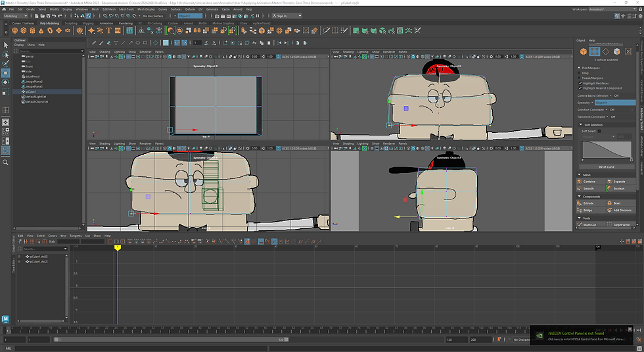Viewport: 644px width, 352px height.
Task: Open Selection Constraint dropdown
Action: click(606, 110)
